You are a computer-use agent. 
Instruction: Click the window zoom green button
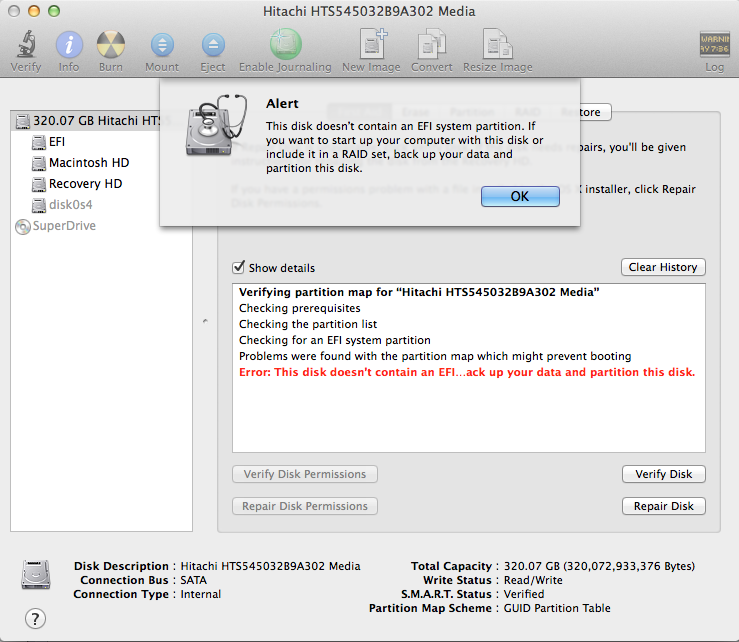click(x=54, y=11)
